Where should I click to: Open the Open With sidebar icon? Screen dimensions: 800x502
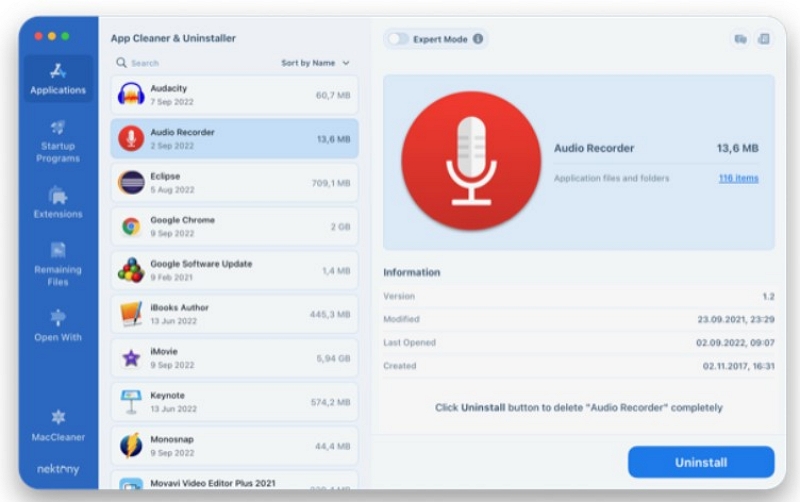(58, 318)
